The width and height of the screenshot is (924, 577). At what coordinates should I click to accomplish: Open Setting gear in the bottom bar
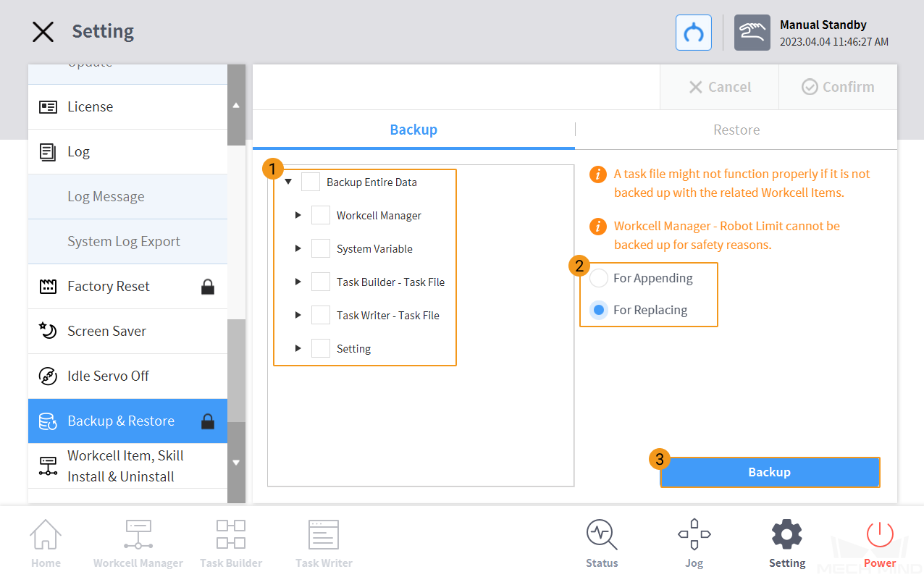[x=786, y=544]
